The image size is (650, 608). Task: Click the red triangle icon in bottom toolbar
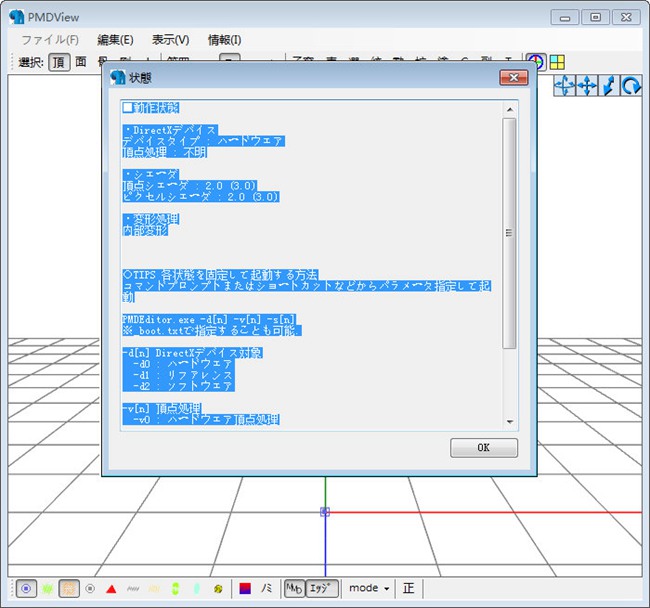(111, 589)
